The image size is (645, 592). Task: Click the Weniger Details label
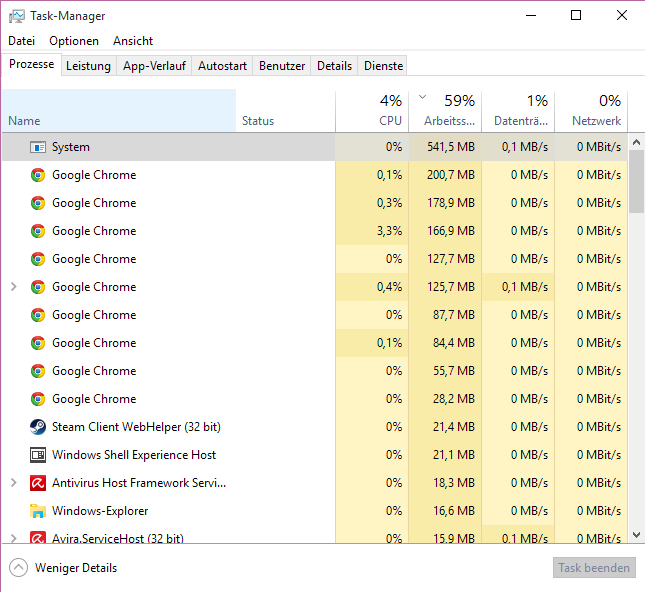pyautogui.click(x=76, y=568)
